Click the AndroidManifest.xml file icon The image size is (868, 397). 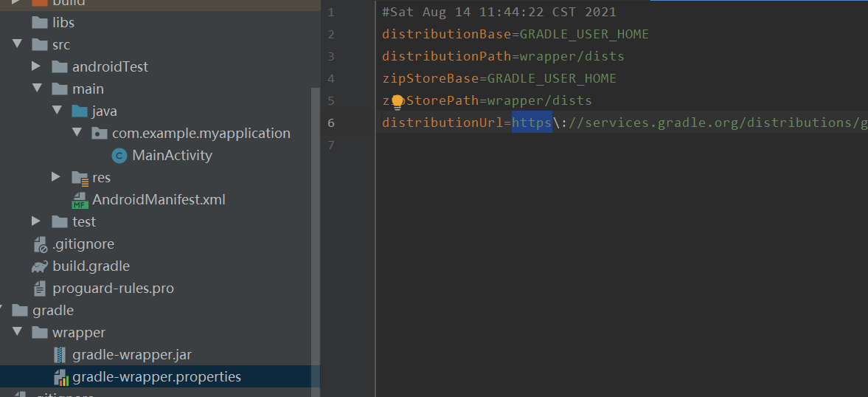[x=80, y=200]
